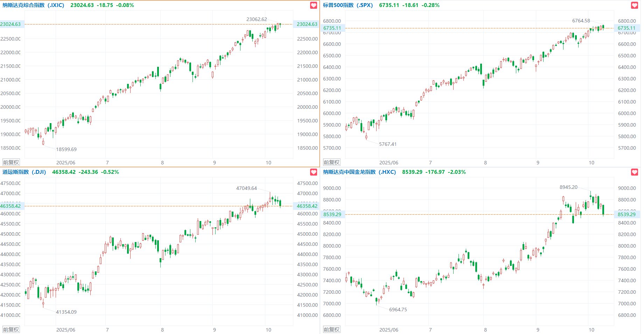Image resolution: width=644 pixels, height=334 pixels.
Task: Click the 6964.75 low label on the HXC chart
Action: [x=398, y=310]
